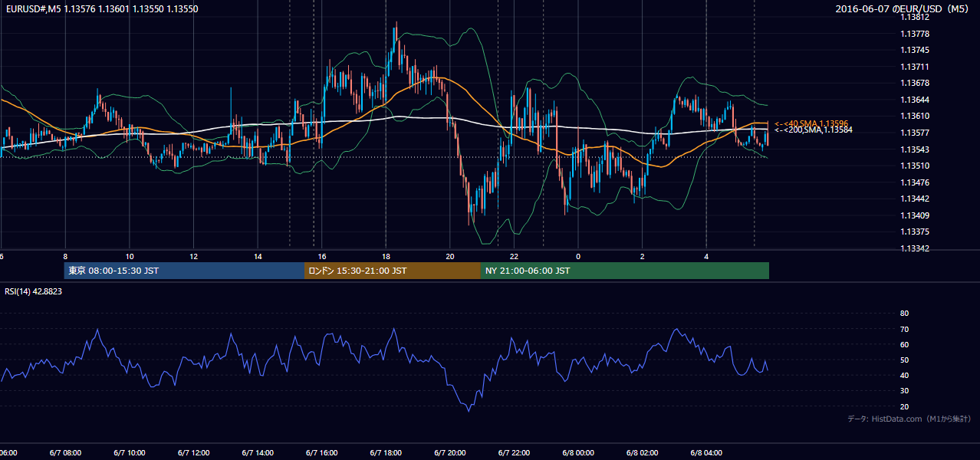This screenshot has height=460, width=980.
Task: Click the 6/8 04:00 bottom time label
Action: pyautogui.click(x=707, y=453)
